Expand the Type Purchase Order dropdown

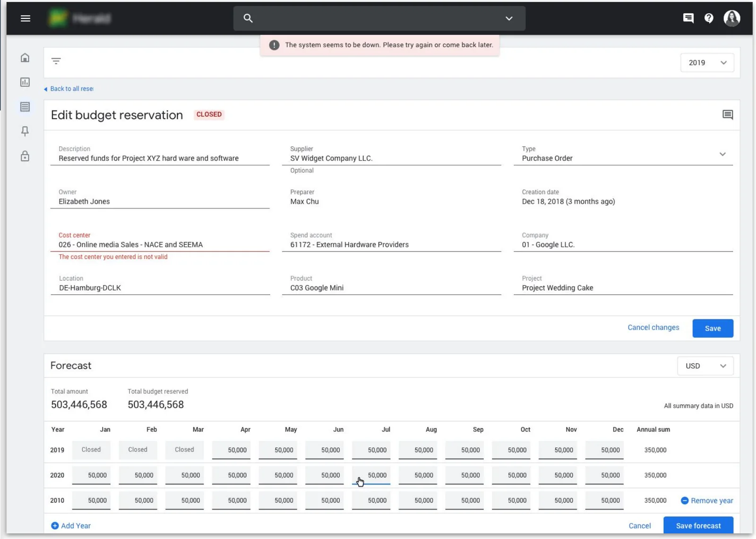point(623,154)
